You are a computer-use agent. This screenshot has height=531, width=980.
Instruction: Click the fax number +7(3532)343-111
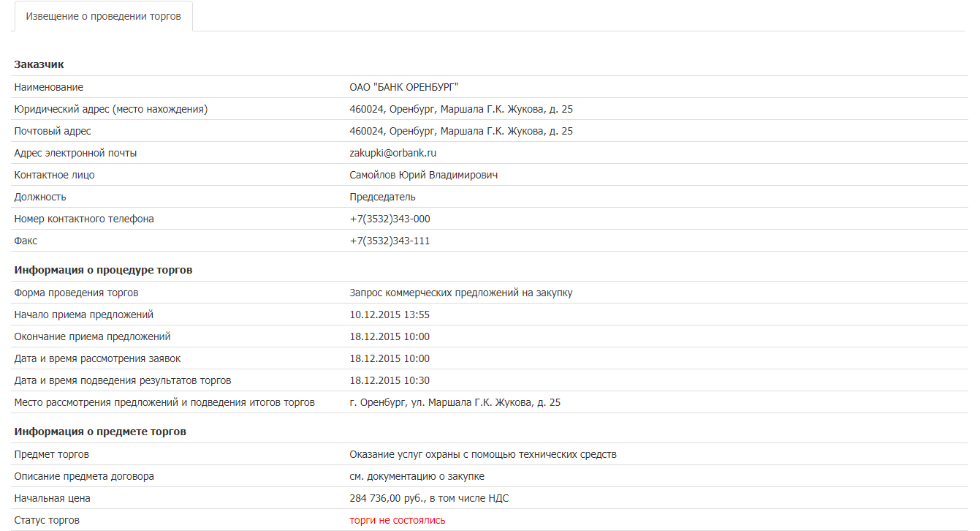(390, 241)
